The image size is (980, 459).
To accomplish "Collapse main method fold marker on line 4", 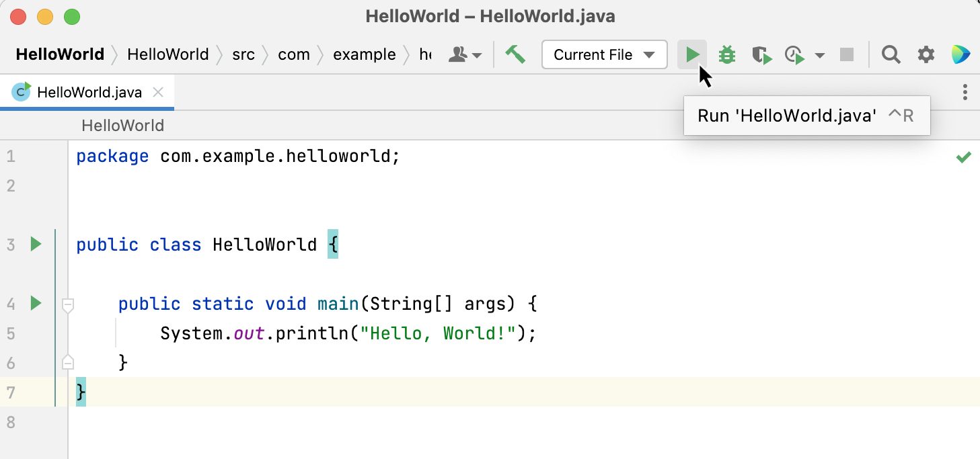I will (67, 304).
